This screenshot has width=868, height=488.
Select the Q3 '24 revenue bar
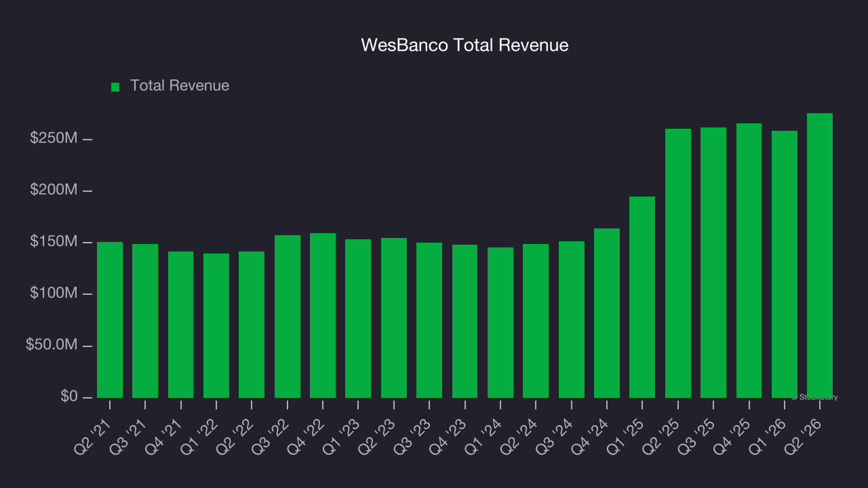572,319
